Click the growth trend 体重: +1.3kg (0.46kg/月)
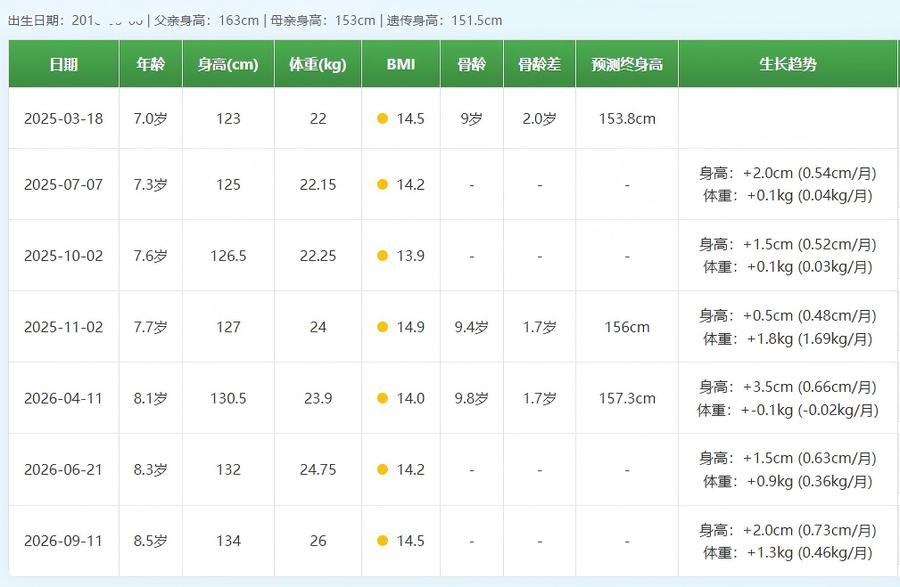The height and width of the screenshot is (587, 900). pos(788,553)
